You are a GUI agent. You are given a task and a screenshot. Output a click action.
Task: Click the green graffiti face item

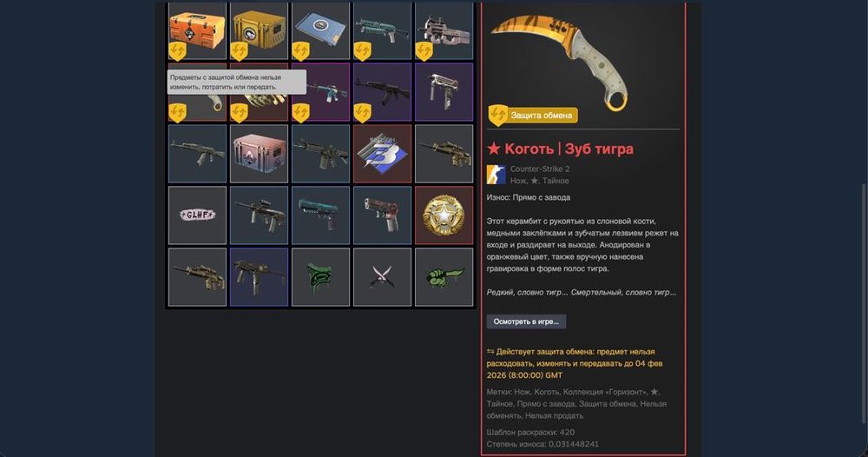(321, 277)
